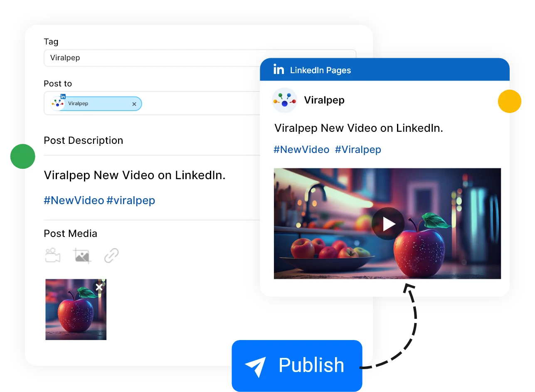The height and width of the screenshot is (392, 535).
Task: Click the add link chain icon
Action: (x=111, y=256)
